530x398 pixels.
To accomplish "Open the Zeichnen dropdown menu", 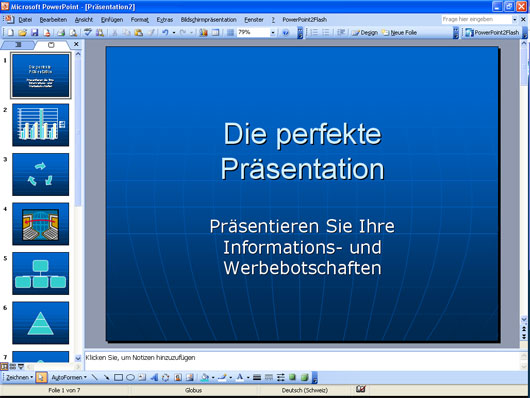I will tap(19, 377).
